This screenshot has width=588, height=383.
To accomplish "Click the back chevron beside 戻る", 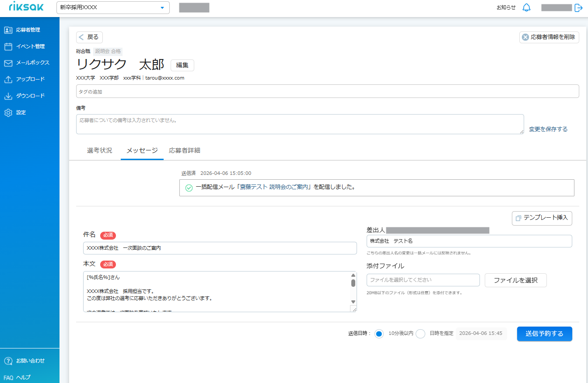I will 81,37.
